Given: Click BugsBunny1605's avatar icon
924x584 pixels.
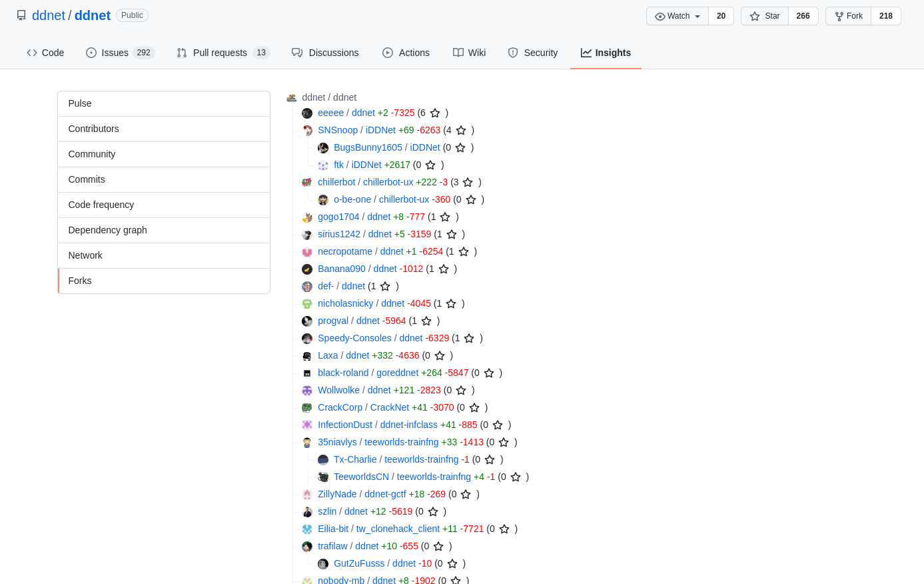Looking at the screenshot, I should coord(323,148).
